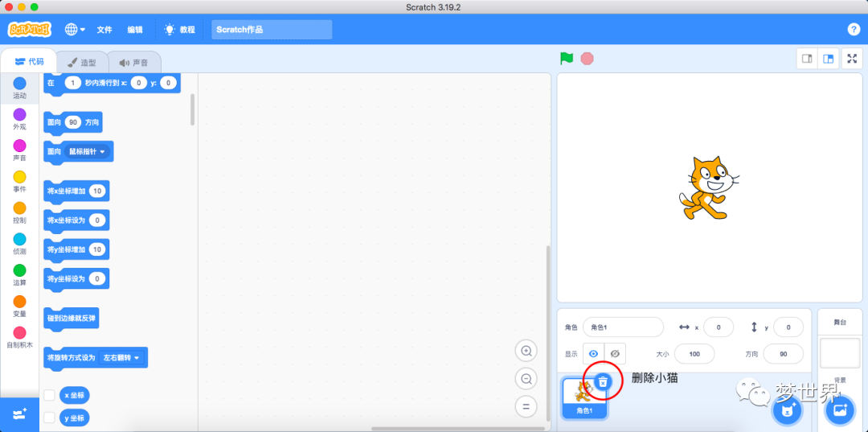Click the sprite name field 角色1
Viewport: 868px width, 432px height.
623,327
